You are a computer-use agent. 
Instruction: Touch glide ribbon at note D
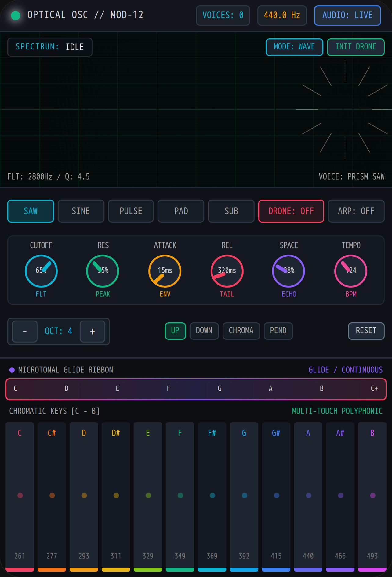coord(67,389)
